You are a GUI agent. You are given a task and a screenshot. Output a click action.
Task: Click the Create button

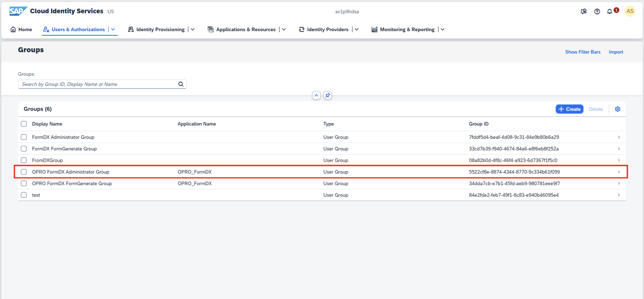tap(569, 109)
